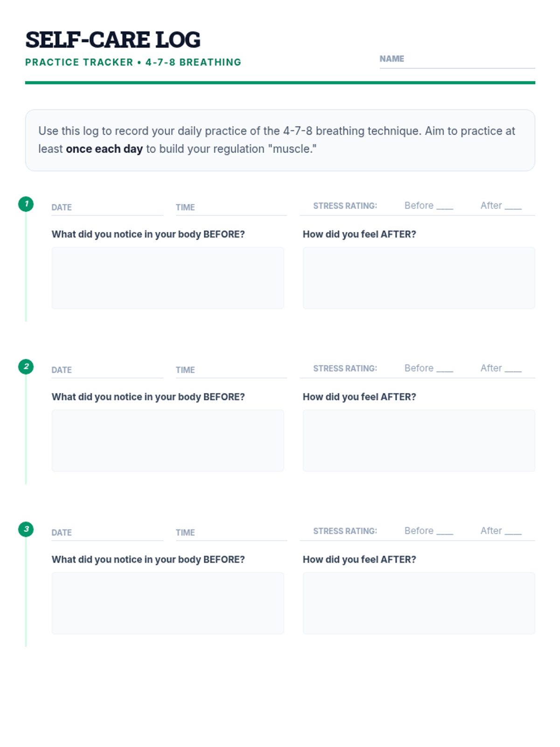This screenshot has width=560, height=747.
Task: Click the green number 1 entry badge
Action: click(26, 204)
